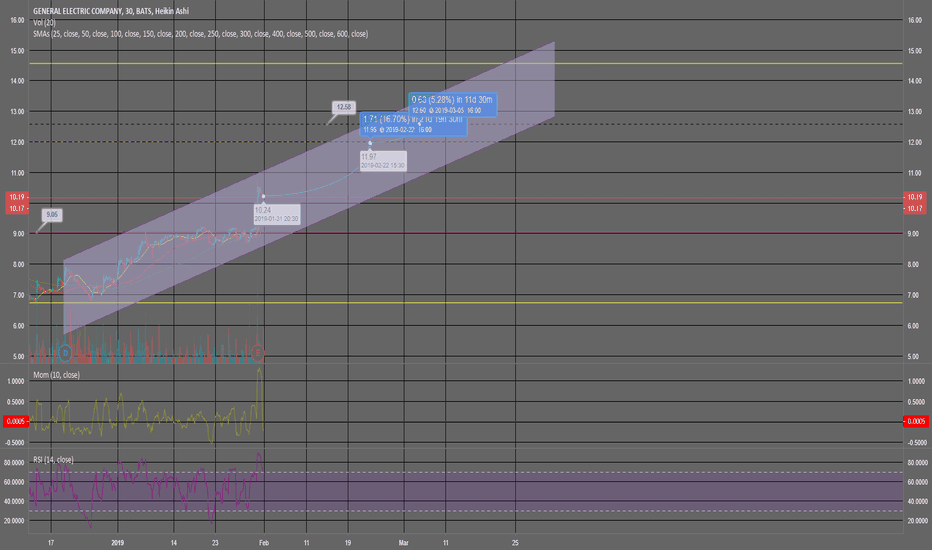Click the red 10.19 label on left axis
Image resolution: width=932 pixels, height=550 pixels.
[x=17, y=197]
